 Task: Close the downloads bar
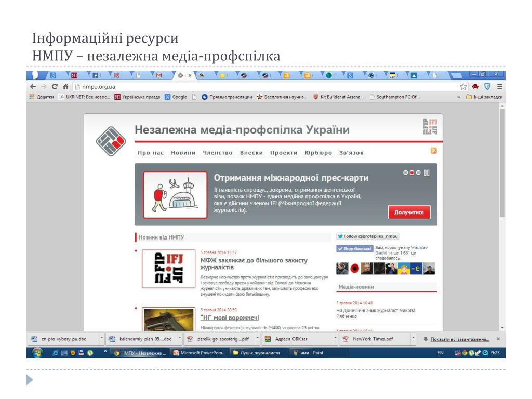(x=498, y=339)
